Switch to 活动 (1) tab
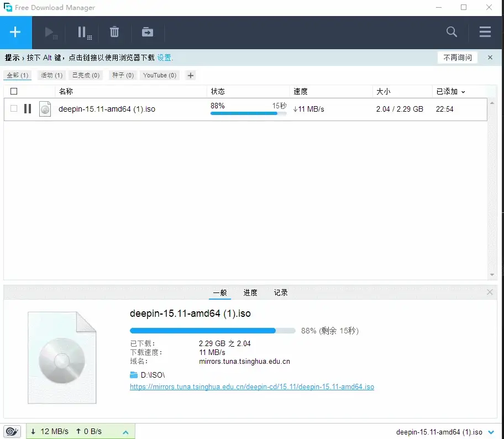This screenshot has height=439, width=504. pos(52,75)
